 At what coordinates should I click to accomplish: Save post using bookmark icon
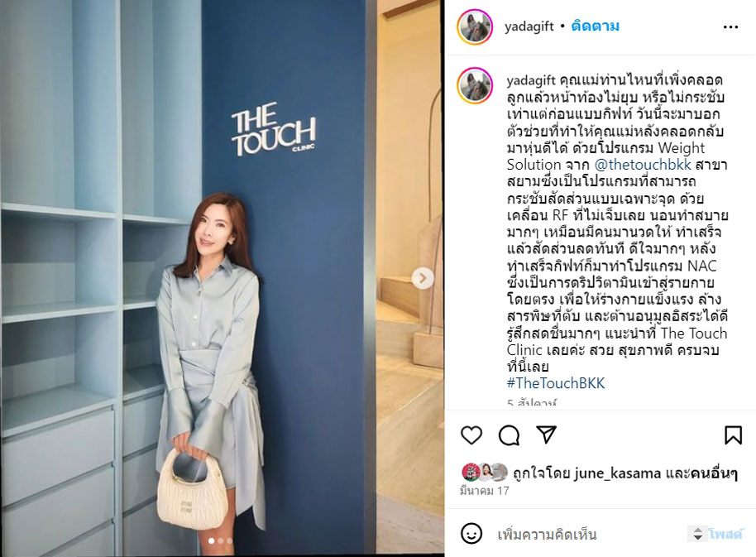(x=733, y=435)
